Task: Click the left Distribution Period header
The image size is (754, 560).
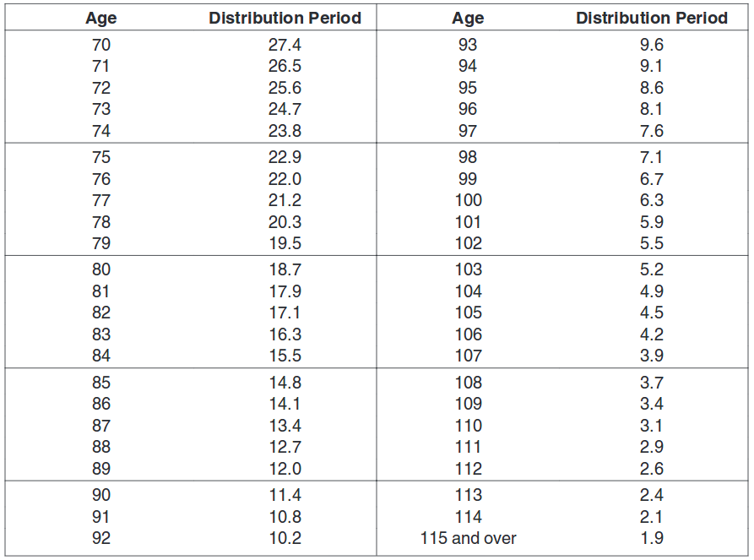Action: (x=285, y=18)
